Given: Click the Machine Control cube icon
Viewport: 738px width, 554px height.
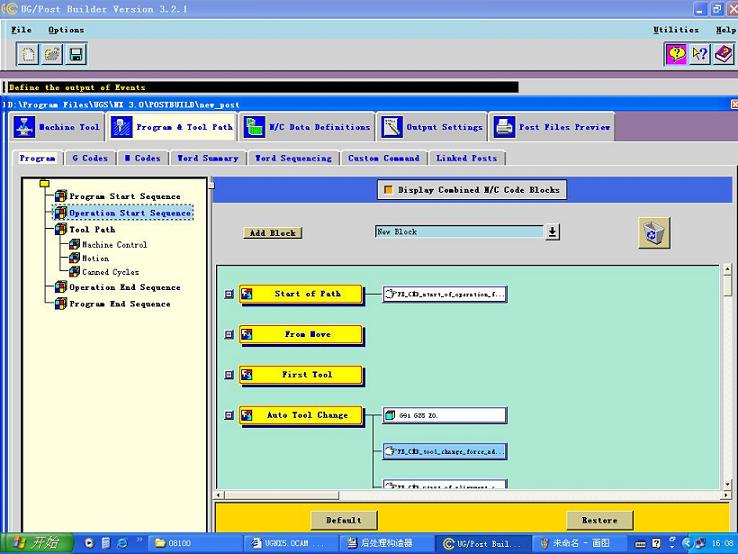Looking at the screenshot, I should (x=74, y=244).
